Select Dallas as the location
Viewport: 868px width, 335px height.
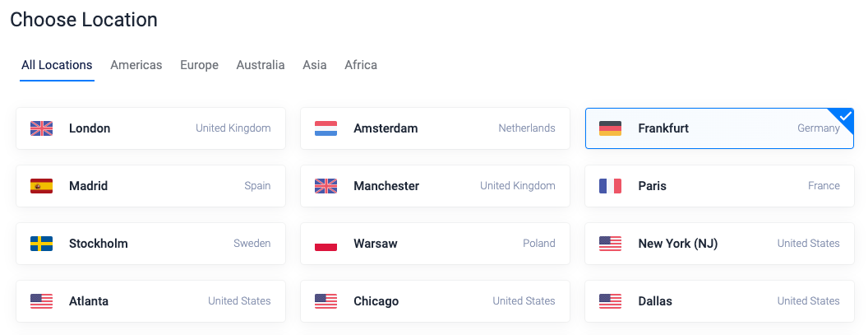click(x=719, y=301)
